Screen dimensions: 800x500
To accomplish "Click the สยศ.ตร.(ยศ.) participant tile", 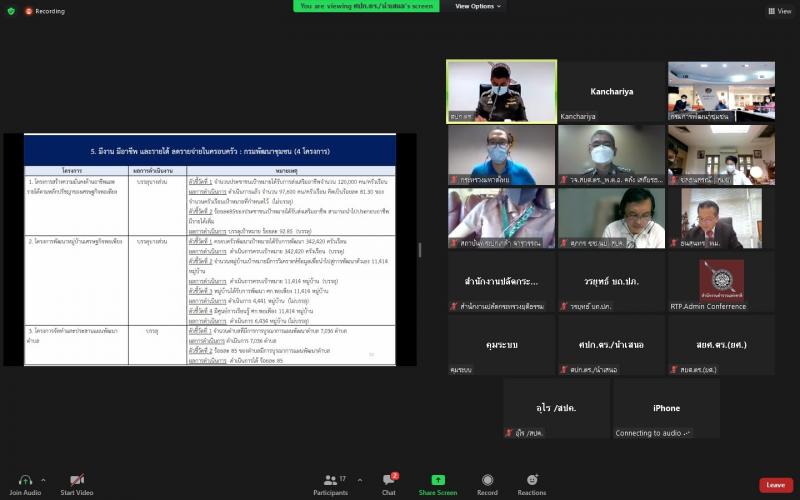I will (721, 345).
